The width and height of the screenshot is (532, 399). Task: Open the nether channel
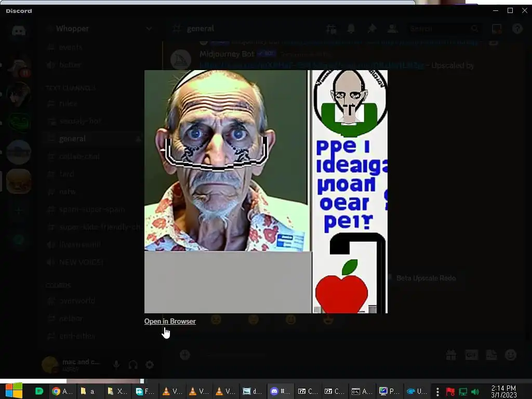point(71,318)
